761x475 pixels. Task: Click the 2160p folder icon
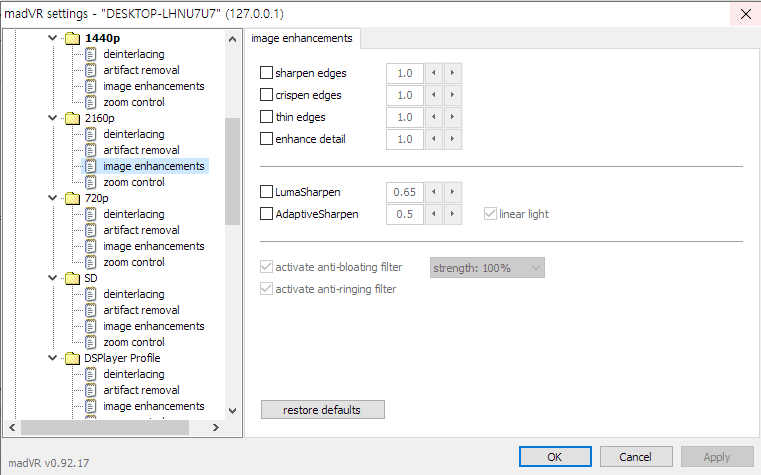pos(72,118)
